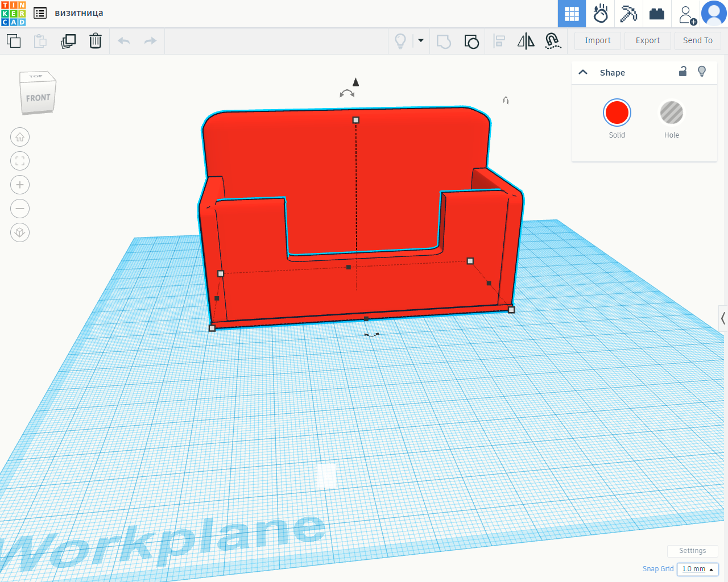Click the Group shapes icon

tap(444, 41)
